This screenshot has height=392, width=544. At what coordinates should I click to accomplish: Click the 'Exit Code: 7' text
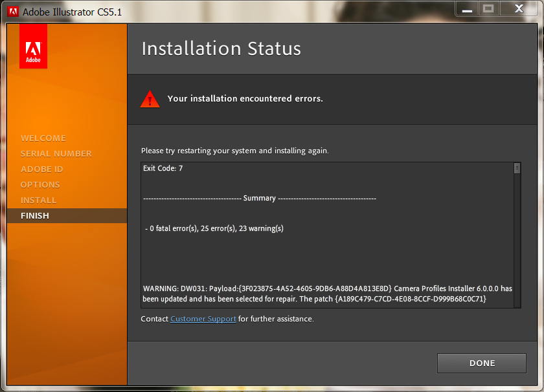click(x=163, y=168)
